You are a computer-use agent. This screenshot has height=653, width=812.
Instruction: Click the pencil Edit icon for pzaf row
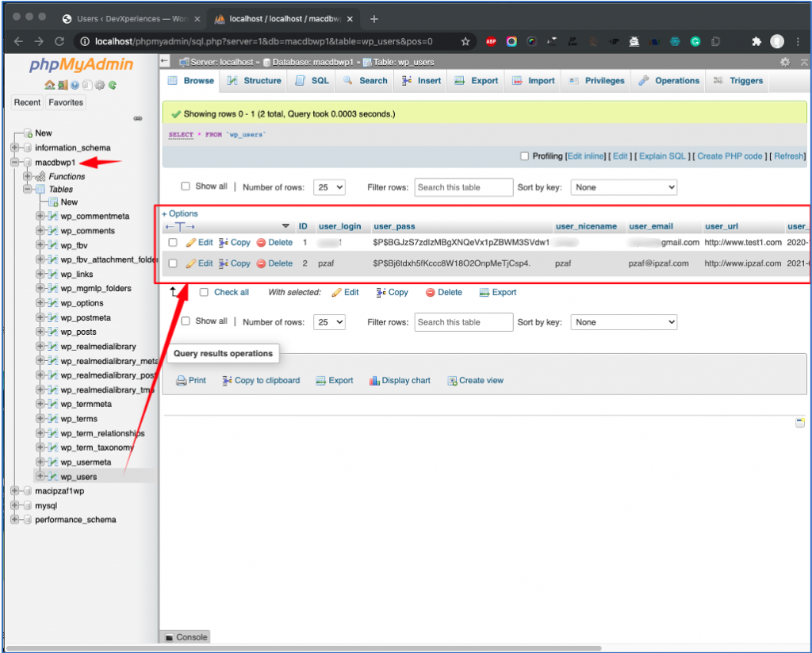click(190, 263)
